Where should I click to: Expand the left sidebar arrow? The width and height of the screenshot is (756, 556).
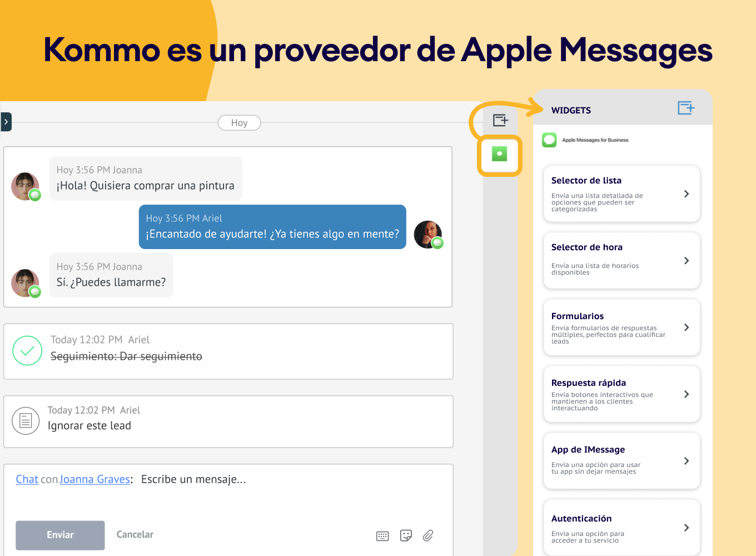click(x=6, y=122)
